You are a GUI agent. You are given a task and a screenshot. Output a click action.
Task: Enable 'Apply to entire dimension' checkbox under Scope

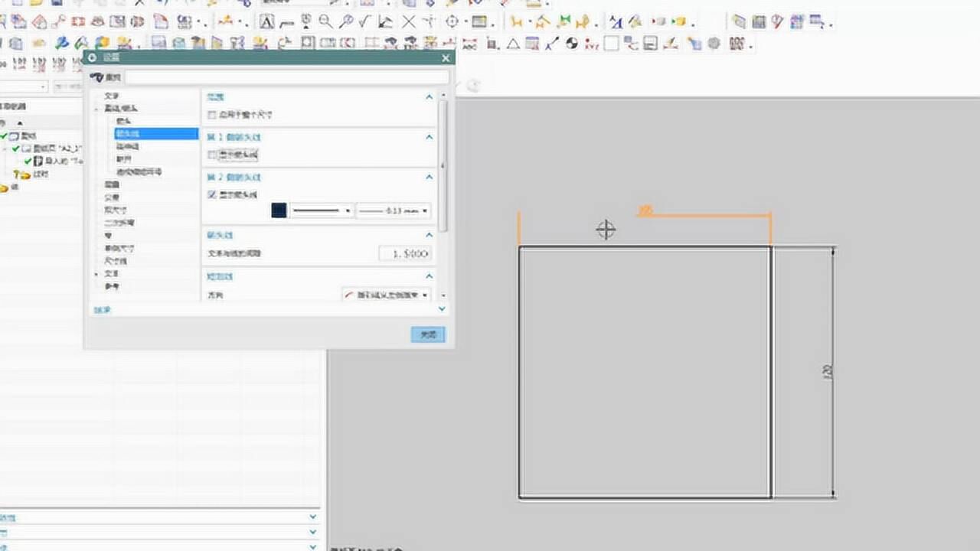(213, 115)
